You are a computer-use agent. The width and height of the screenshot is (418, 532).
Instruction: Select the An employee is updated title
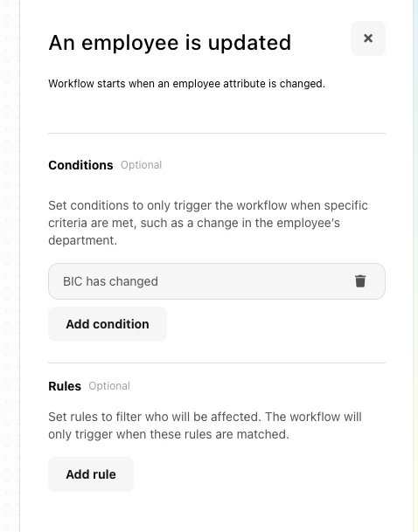[170, 43]
